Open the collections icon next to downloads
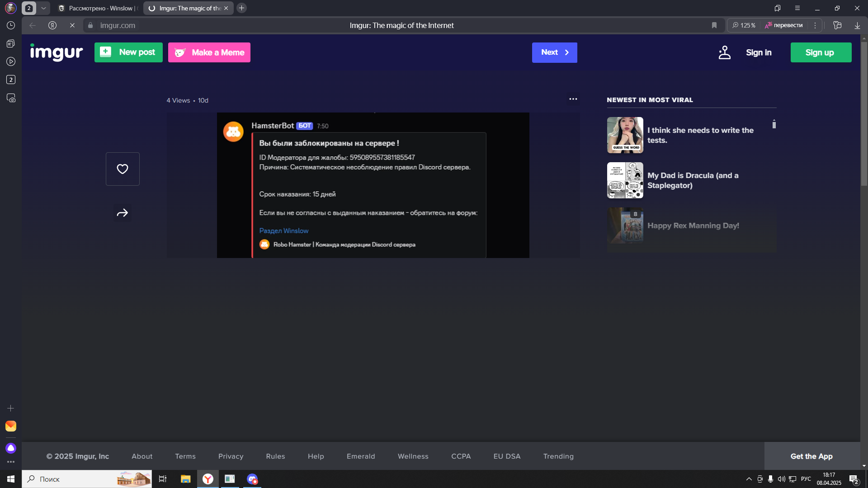 pyautogui.click(x=837, y=25)
